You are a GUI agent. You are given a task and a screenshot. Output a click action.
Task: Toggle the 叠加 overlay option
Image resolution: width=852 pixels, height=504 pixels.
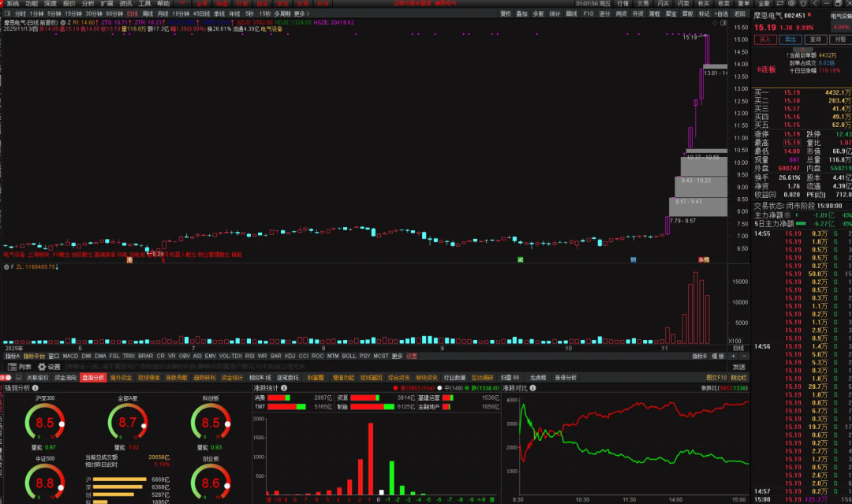tap(521, 13)
